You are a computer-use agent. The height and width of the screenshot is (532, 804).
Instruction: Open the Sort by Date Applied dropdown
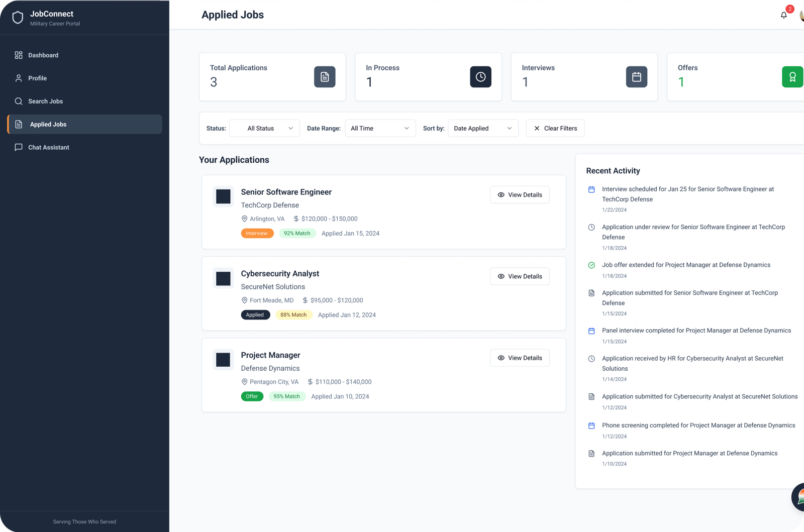(482, 129)
